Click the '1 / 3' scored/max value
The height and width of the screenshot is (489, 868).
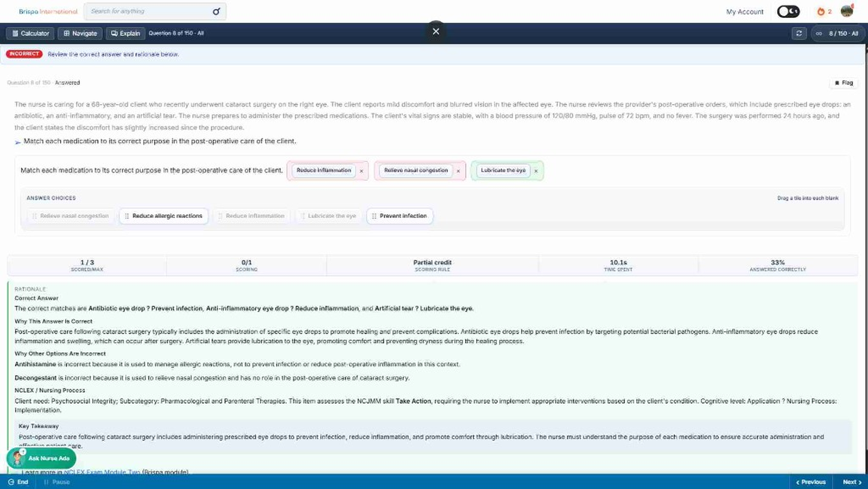pyautogui.click(x=87, y=262)
